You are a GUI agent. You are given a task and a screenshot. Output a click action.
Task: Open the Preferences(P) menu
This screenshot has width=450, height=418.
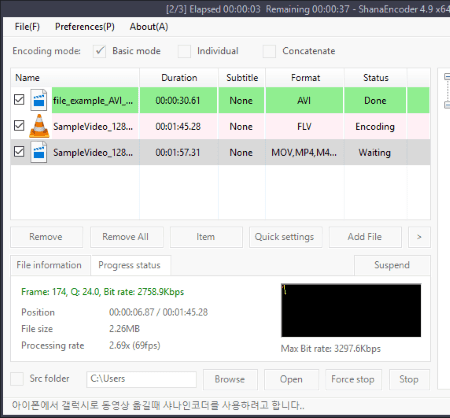point(85,27)
